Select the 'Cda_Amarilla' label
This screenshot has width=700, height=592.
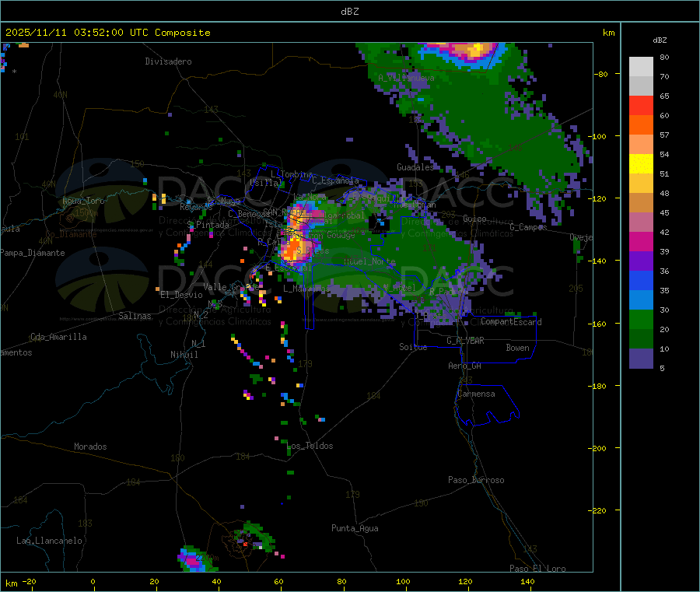pyautogui.click(x=58, y=337)
